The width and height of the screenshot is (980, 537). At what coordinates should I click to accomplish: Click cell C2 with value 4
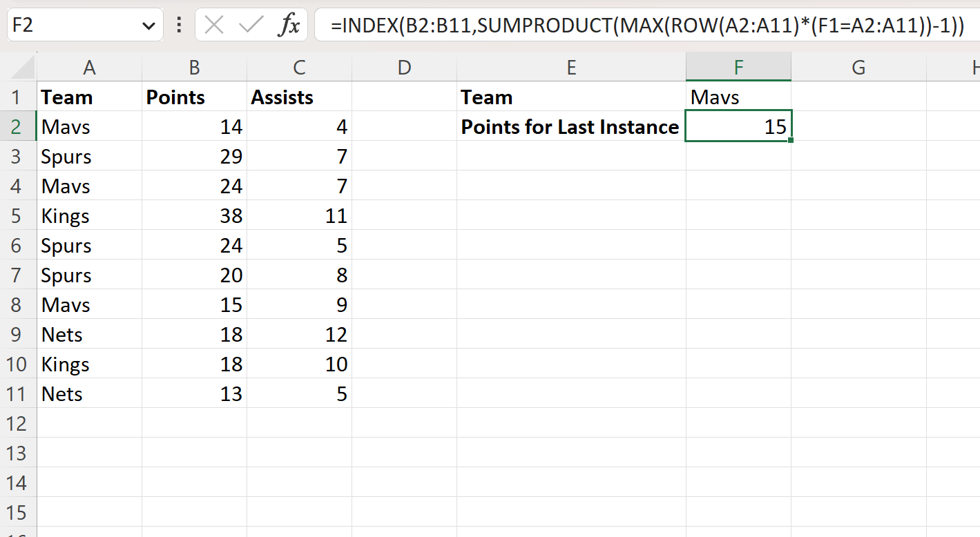(x=299, y=126)
